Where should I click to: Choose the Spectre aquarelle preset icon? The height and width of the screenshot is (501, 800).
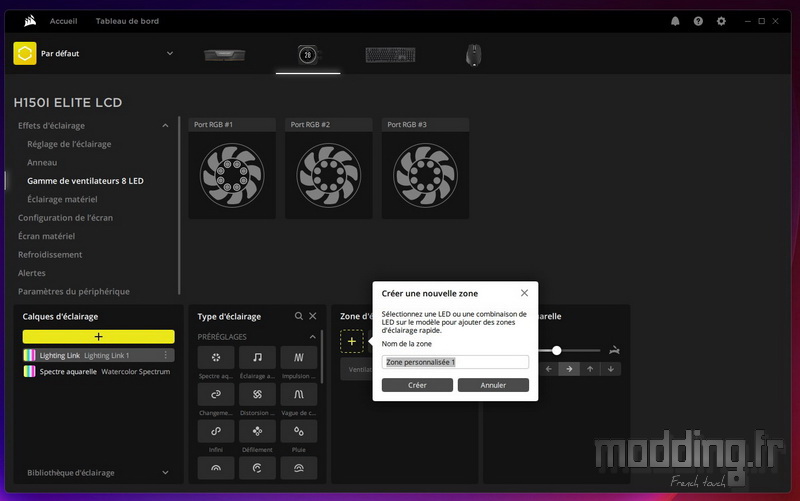click(216, 358)
